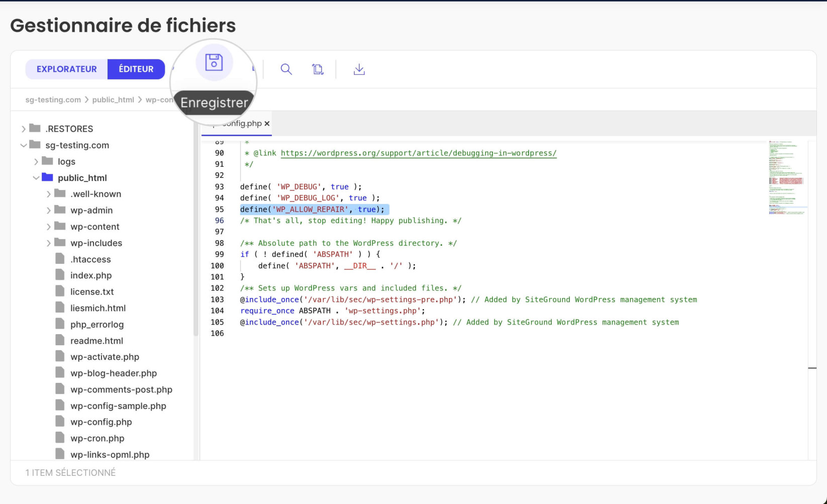Select wp-config.php in file tree
The height and width of the screenshot is (504, 827).
pyautogui.click(x=101, y=422)
